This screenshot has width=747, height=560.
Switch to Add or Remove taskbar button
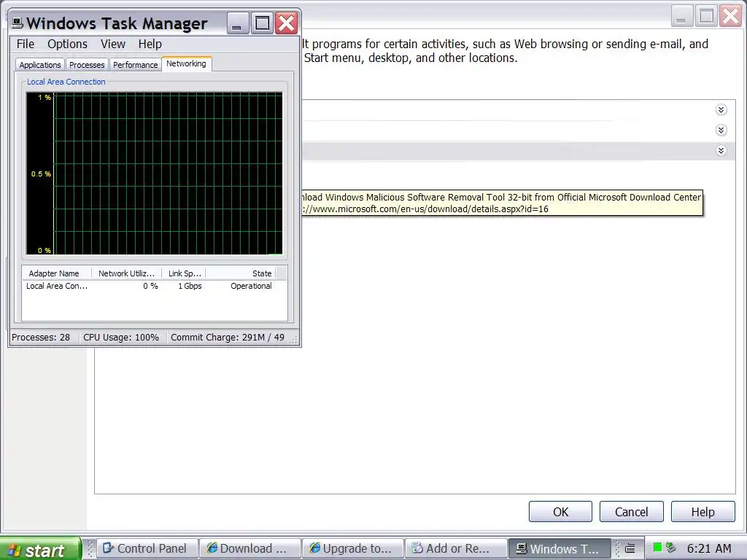click(x=456, y=548)
